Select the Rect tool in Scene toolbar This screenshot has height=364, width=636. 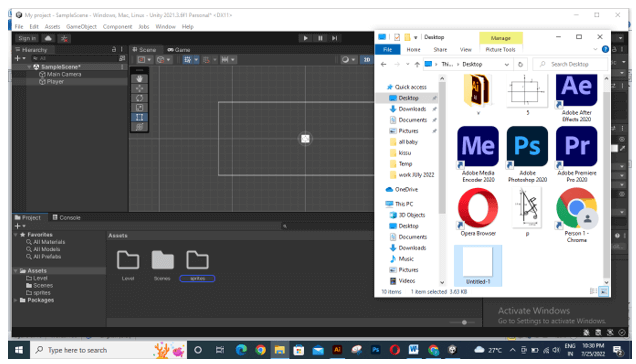(140, 117)
